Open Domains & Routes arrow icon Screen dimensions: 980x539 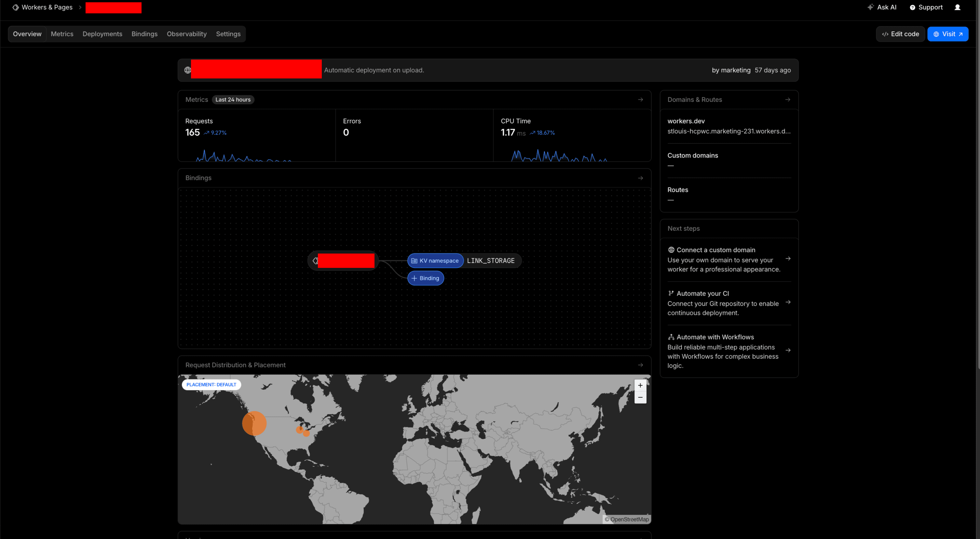(788, 100)
